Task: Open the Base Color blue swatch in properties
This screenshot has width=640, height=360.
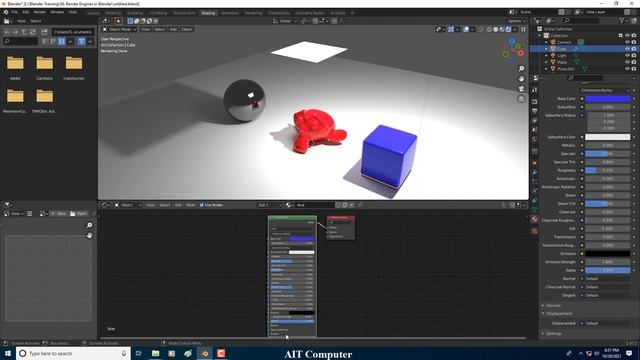Action: tap(608, 99)
